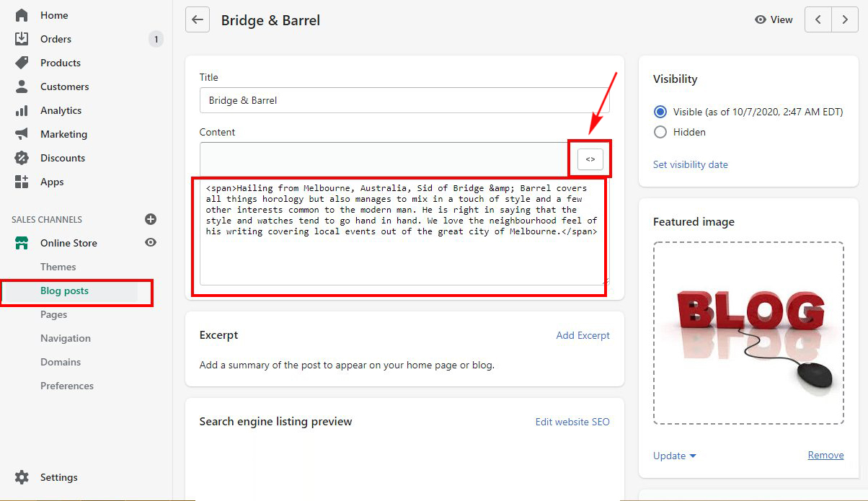Go to next blog post arrow
The image size is (868, 501).
click(x=844, y=20)
